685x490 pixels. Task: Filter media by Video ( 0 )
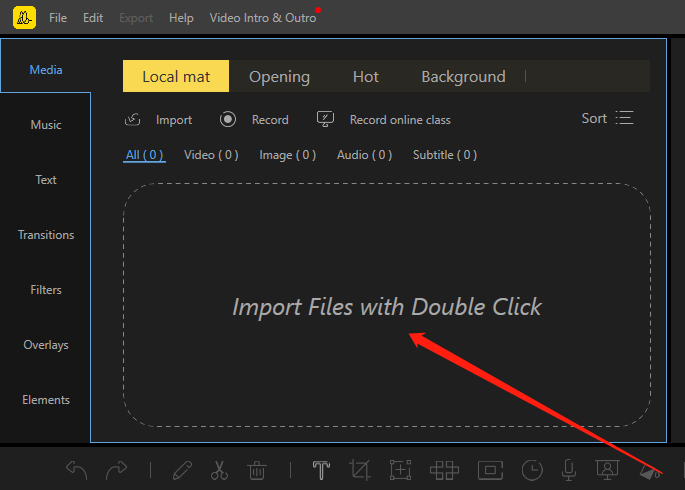coord(211,155)
